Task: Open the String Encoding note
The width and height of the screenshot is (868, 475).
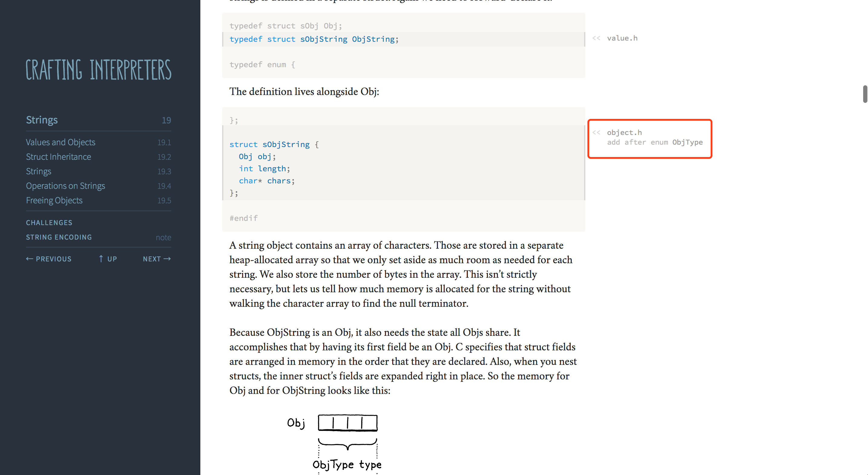Action: pyautogui.click(x=59, y=237)
